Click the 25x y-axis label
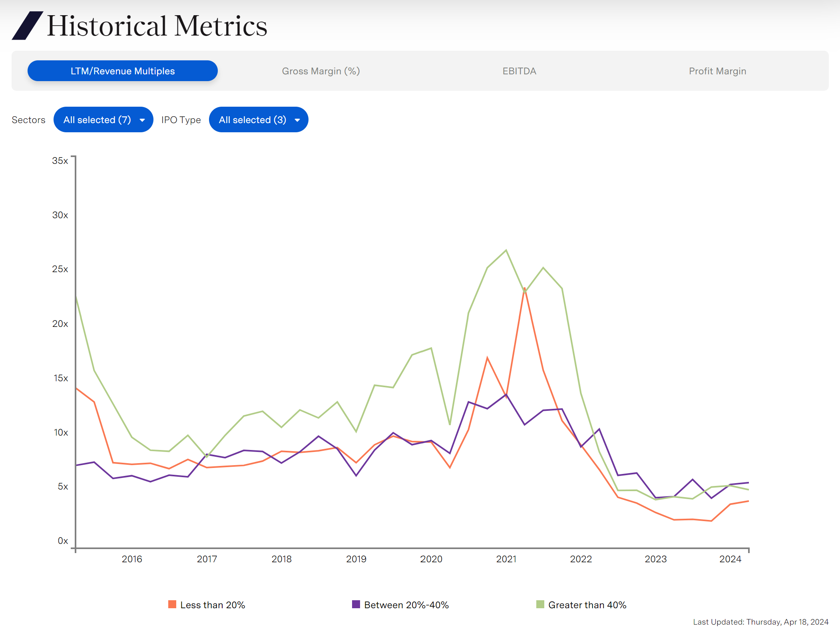This screenshot has width=840, height=633. point(60,269)
